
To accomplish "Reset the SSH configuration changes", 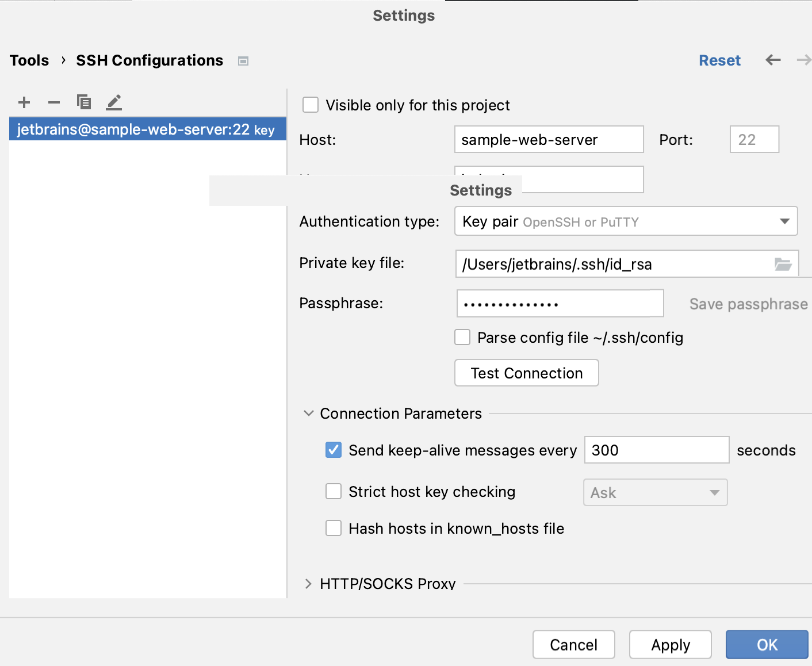I will tap(719, 60).
